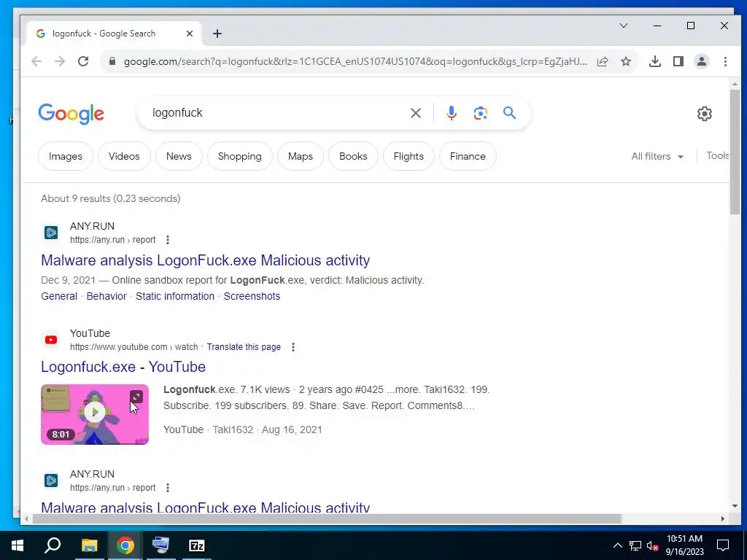Search by image with camera icon
Image resolution: width=747 pixels, height=560 pixels.
click(x=480, y=113)
